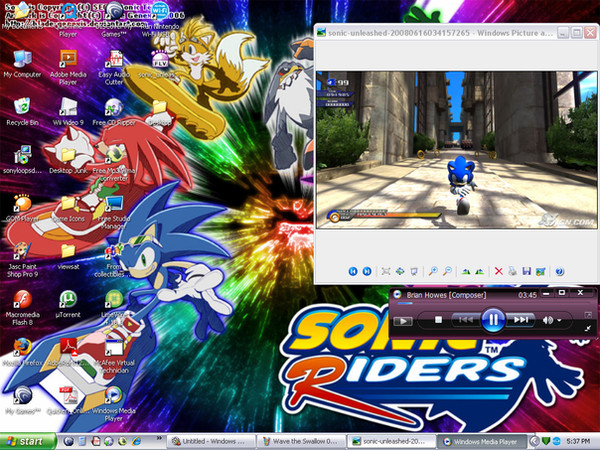Mute the Media Player speaker icon

pyautogui.click(x=547, y=320)
